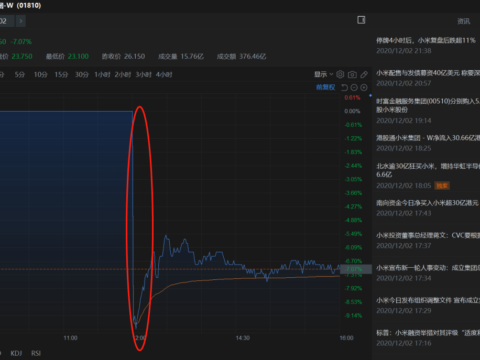Click the -9.14% axis label
Screen dimensions: 480x360
(x=353, y=315)
